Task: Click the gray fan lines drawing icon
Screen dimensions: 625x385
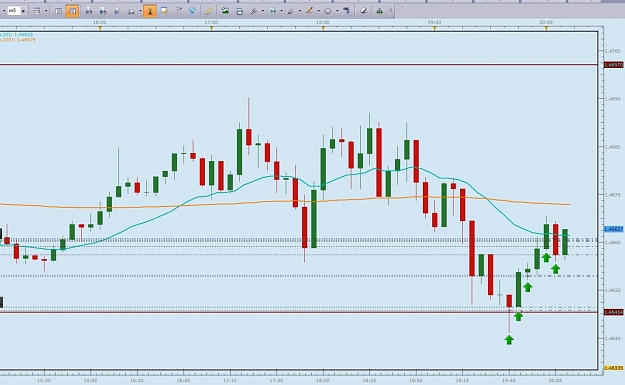Action: 291,11
